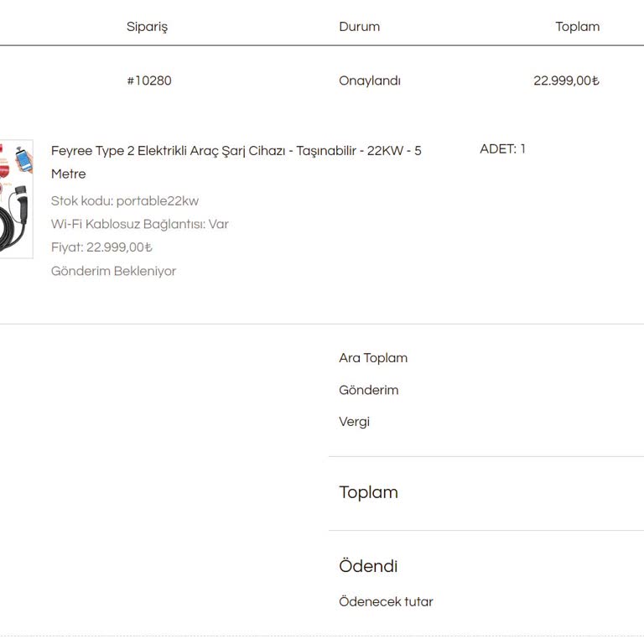
Task: Select the Onaylandı order status
Action: 370,81
